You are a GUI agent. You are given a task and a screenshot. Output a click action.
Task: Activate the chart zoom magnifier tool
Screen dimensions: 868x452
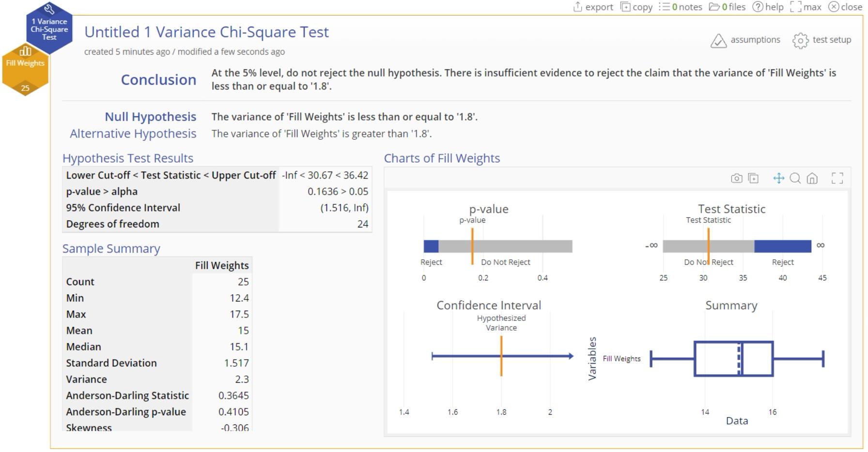tap(795, 178)
